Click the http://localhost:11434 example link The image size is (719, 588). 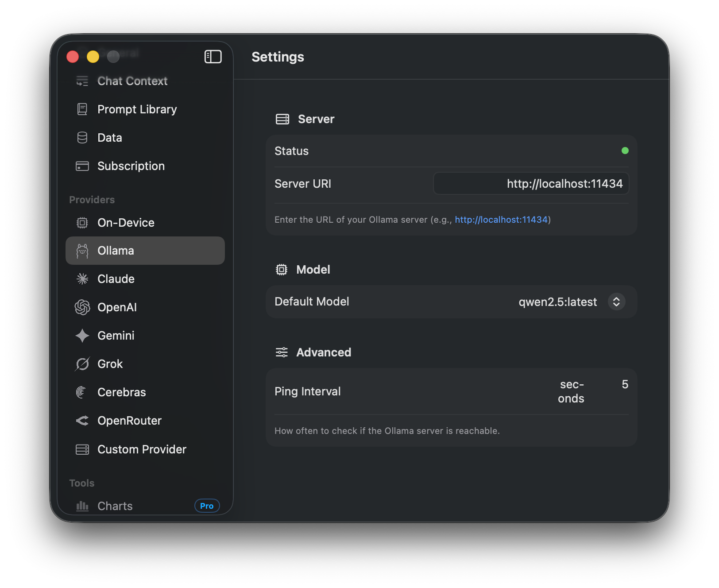[501, 219]
